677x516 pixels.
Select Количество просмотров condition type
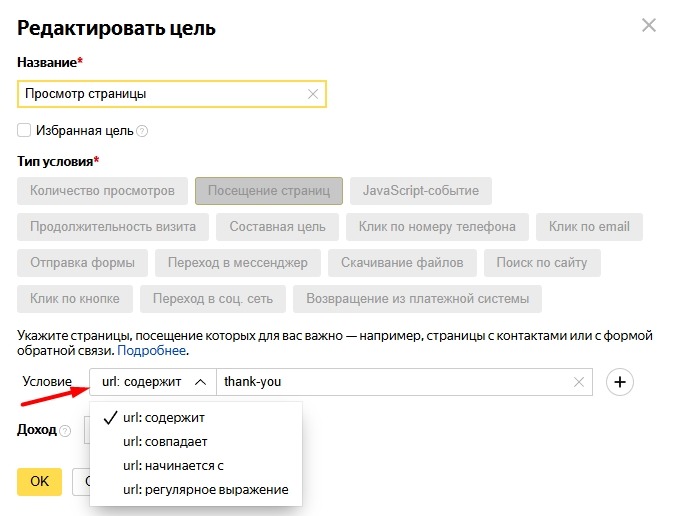point(102,191)
